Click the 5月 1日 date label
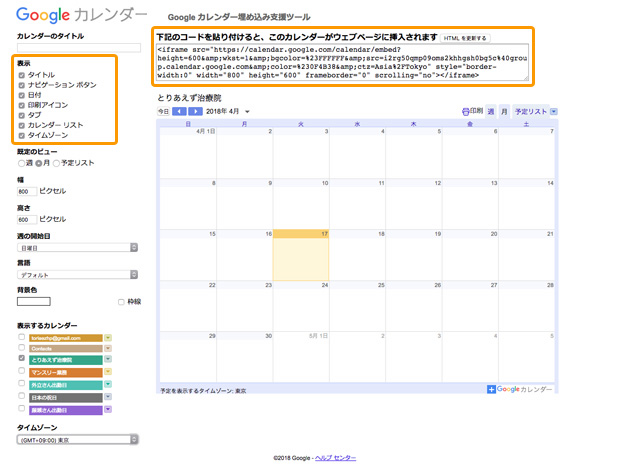The height and width of the screenshot is (466, 630). click(x=318, y=336)
